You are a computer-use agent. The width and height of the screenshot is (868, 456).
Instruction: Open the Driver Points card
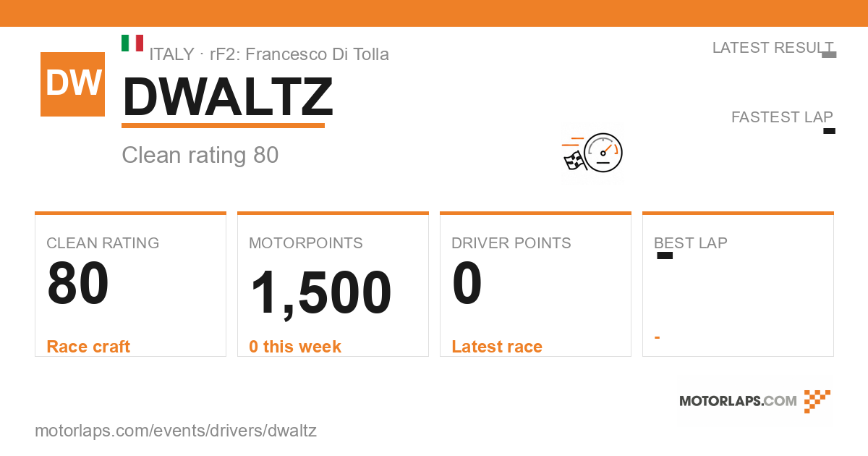click(535, 284)
